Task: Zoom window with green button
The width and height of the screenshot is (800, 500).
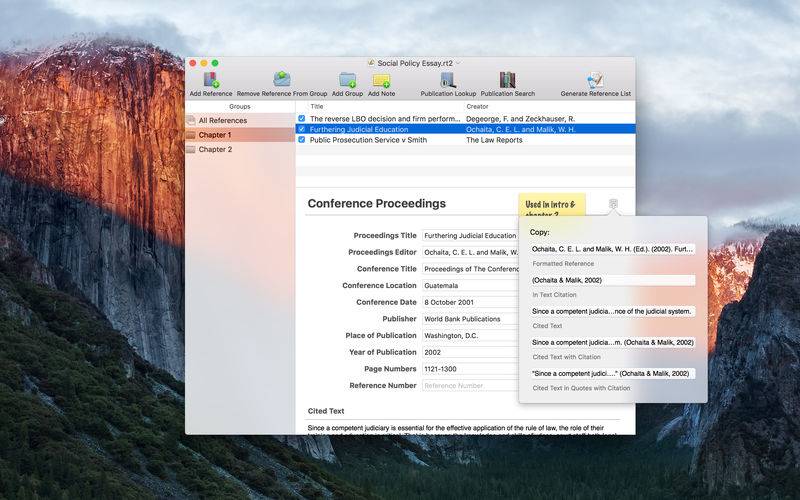Action: click(215, 63)
